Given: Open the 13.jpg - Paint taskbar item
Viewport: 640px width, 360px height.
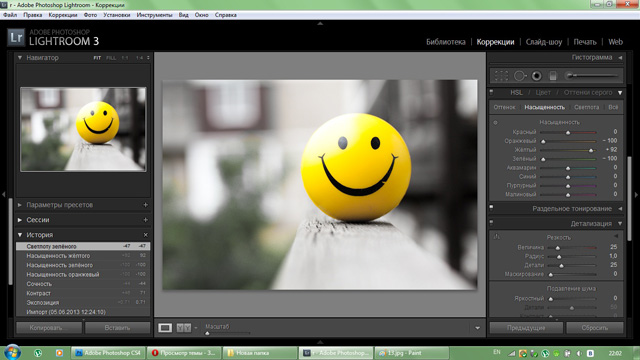Looking at the screenshot, I should coord(411,353).
